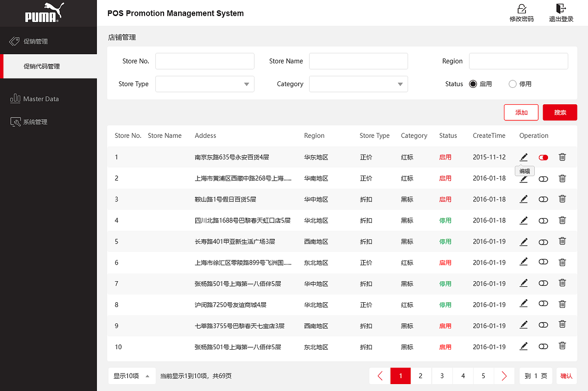
Task: Click the PUMA logo in sidebar
Action: (44, 12)
